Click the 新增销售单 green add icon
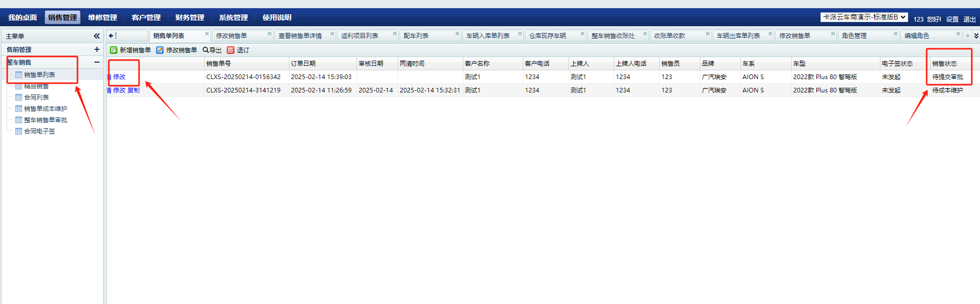 [x=114, y=50]
